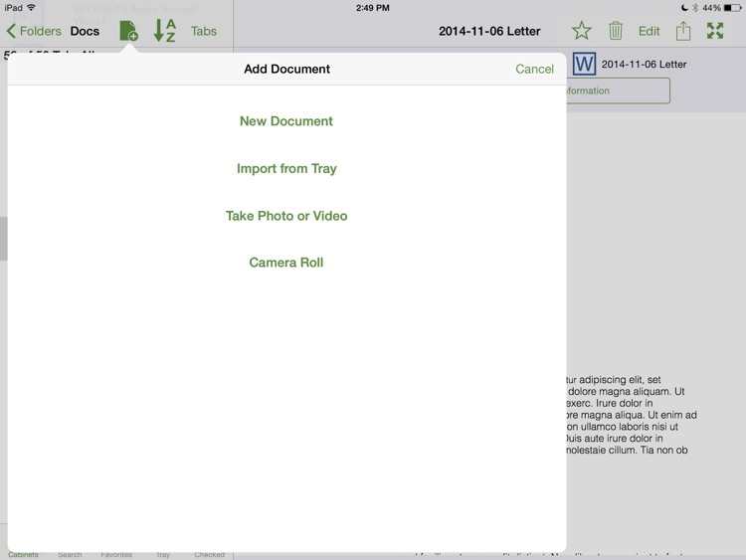Cancel the Add Document popup

point(534,69)
